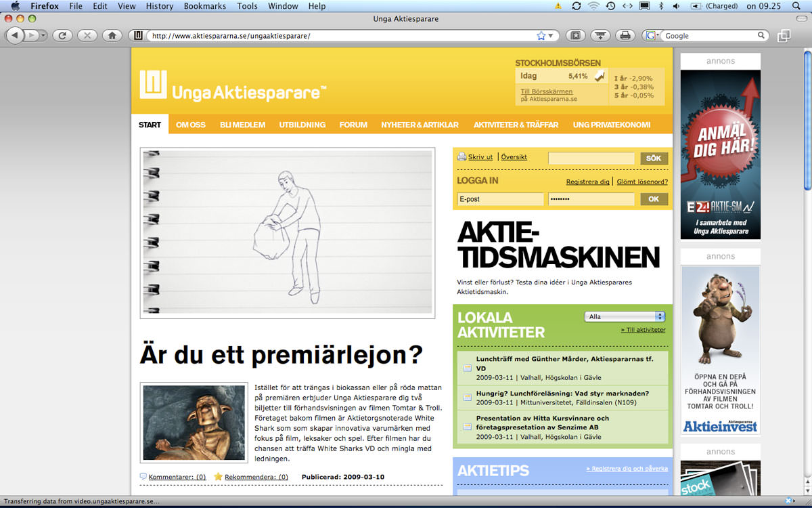812x508 pixels.
Task: Click the Unga Aktiesparare logo
Action: coord(233,85)
